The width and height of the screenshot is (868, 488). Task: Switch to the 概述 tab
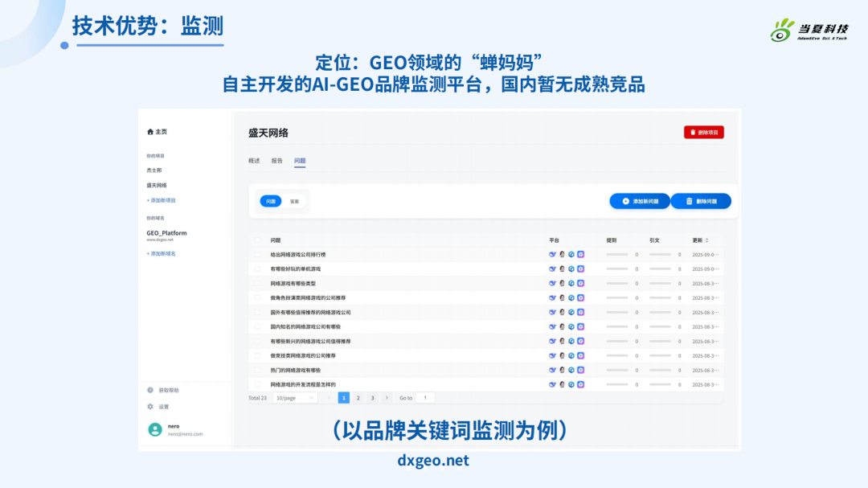[254, 161]
